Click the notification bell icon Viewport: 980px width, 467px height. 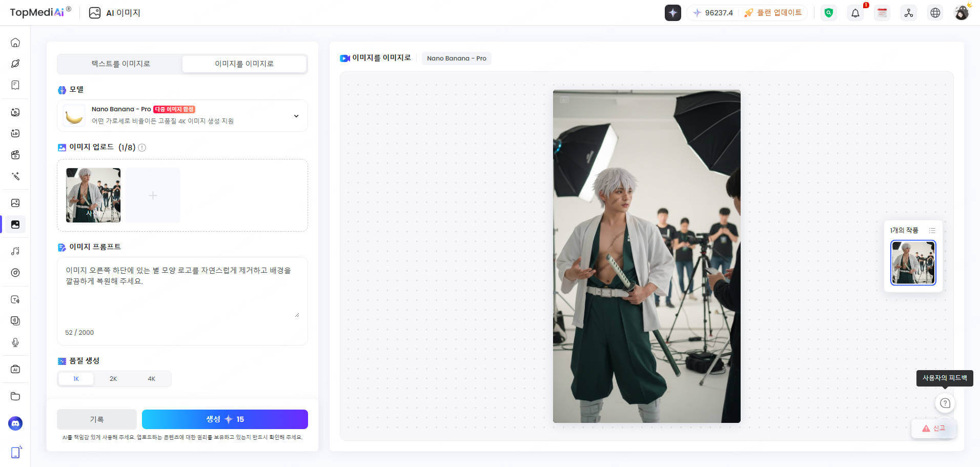(x=855, y=13)
